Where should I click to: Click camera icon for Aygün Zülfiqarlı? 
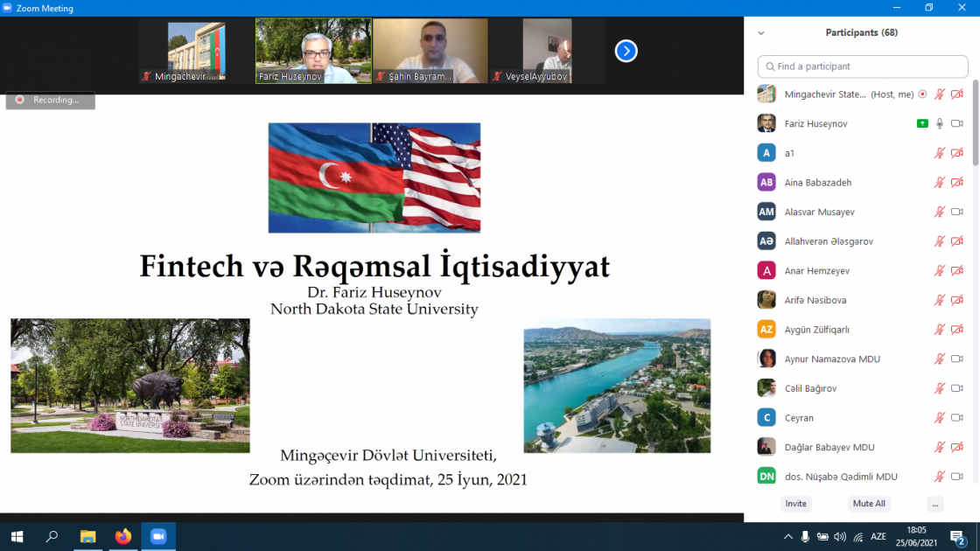click(957, 329)
